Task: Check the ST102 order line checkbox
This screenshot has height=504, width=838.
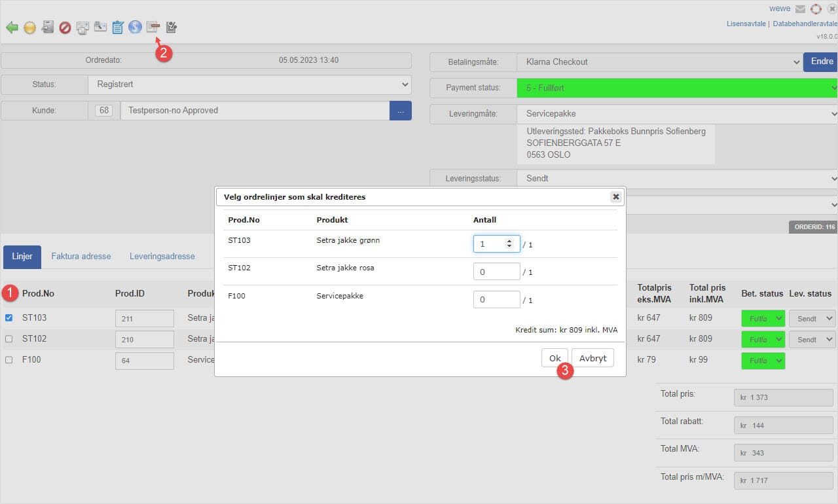Action: (9, 339)
